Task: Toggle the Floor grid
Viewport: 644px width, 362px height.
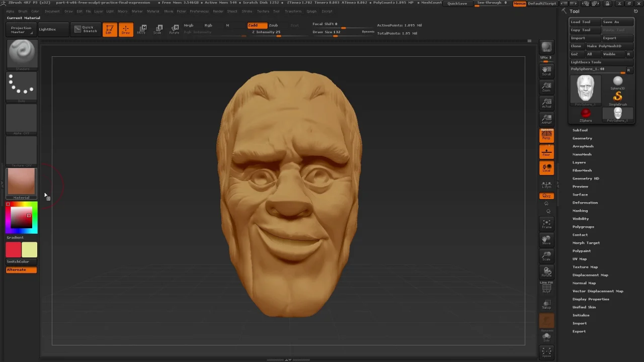Action: (546, 151)
